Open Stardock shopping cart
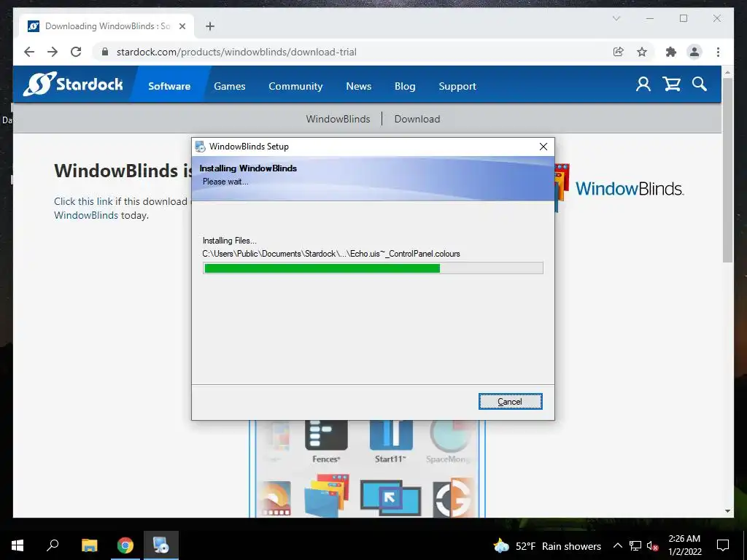Screen dimensions: 747x560 (671, 85)
